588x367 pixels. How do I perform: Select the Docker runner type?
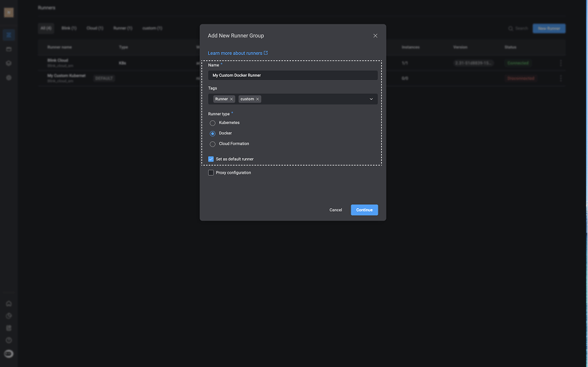click(x=213, y=134)
